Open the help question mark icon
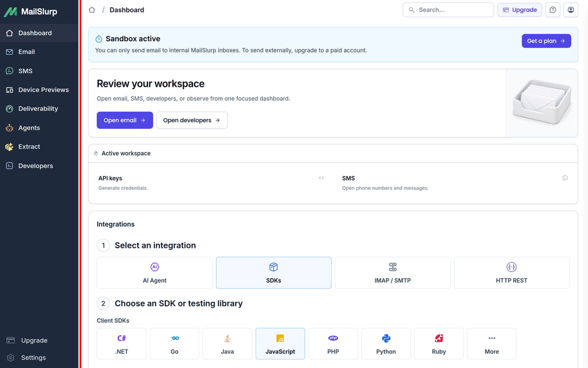588x368 pixels. point(553,10)
